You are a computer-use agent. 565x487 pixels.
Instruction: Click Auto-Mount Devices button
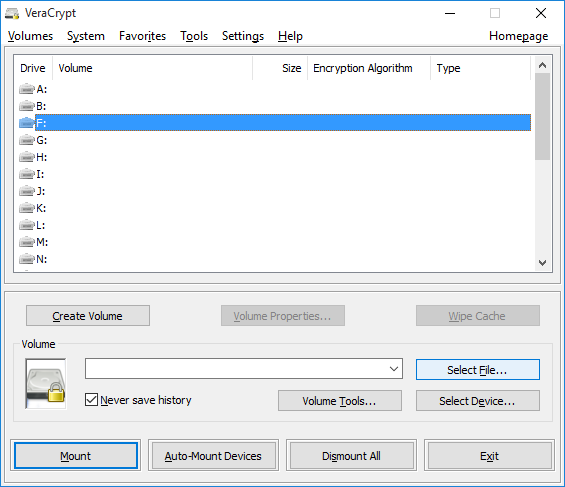tap(213, 456)
